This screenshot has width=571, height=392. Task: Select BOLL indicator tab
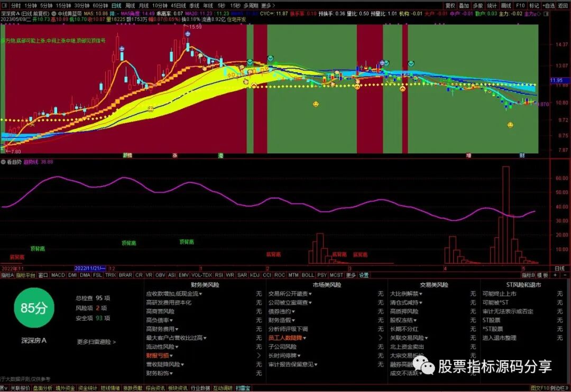tap(308, 275)
